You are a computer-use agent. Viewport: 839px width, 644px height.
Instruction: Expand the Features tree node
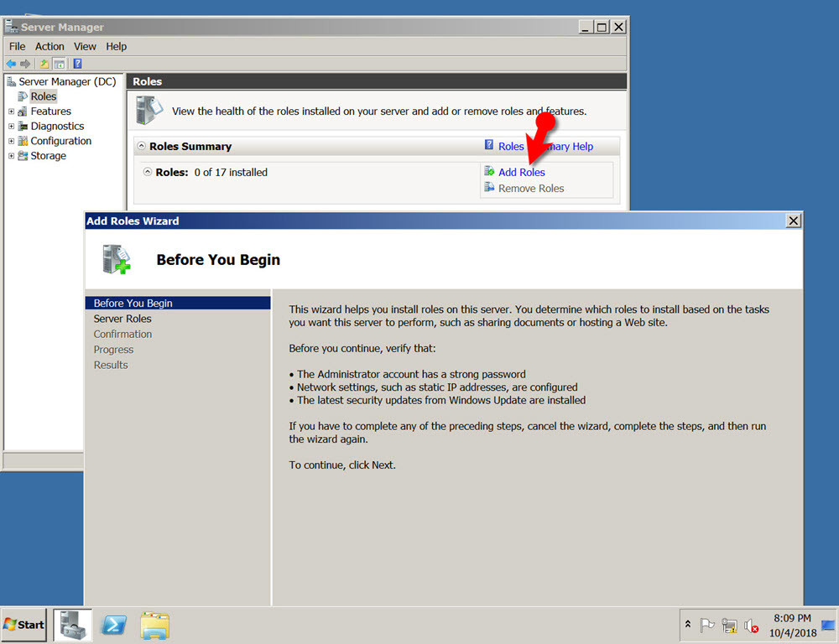(11, 112)
